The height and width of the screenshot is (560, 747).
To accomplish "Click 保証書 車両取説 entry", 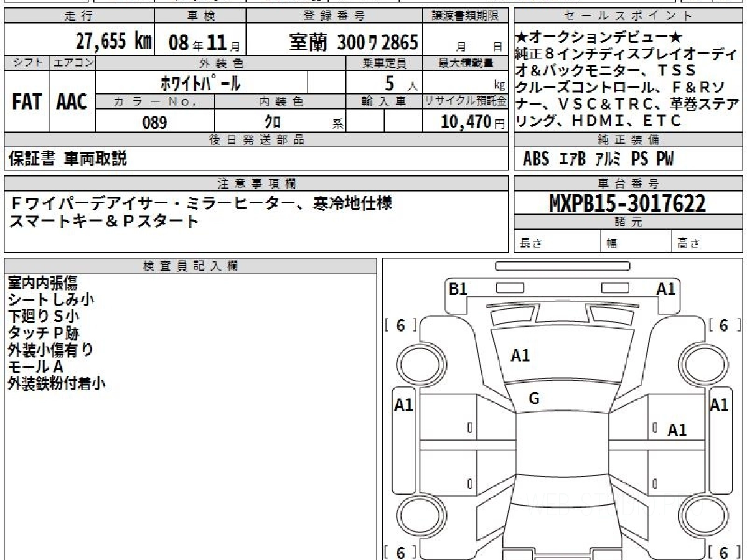I will 68,159.
